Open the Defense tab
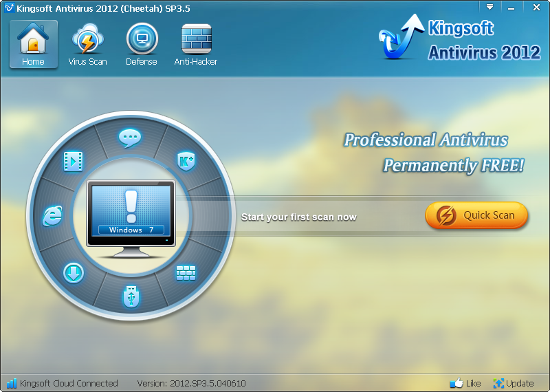 (x=142, y=44)
